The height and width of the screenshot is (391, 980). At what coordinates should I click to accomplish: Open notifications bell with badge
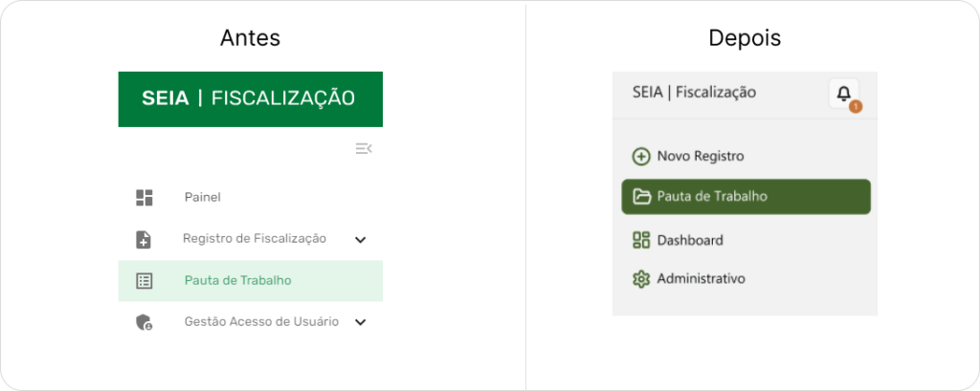(x=844, y=94)
